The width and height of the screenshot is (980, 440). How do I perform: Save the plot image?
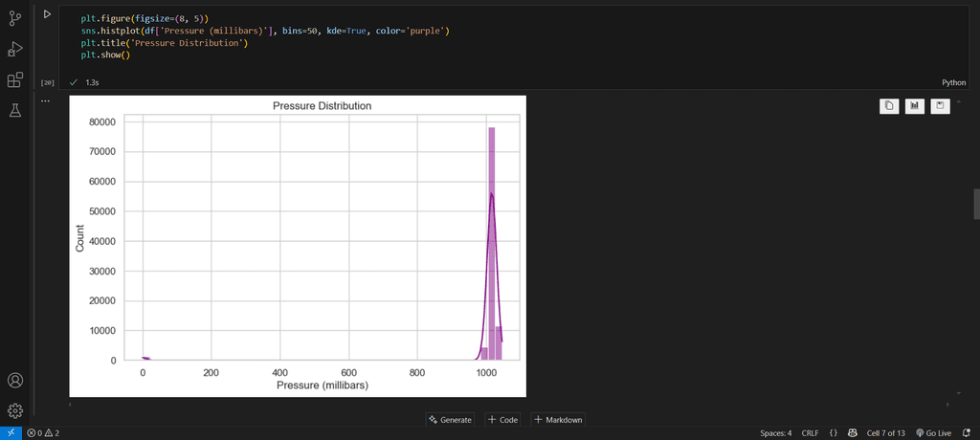tap(940, 106)
